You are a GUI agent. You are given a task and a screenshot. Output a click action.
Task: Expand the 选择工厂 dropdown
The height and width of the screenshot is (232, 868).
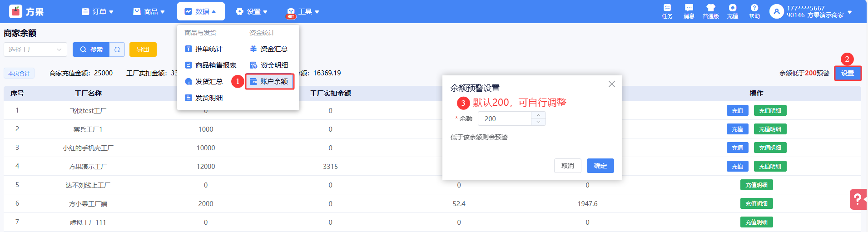click(x=35, y=49)
